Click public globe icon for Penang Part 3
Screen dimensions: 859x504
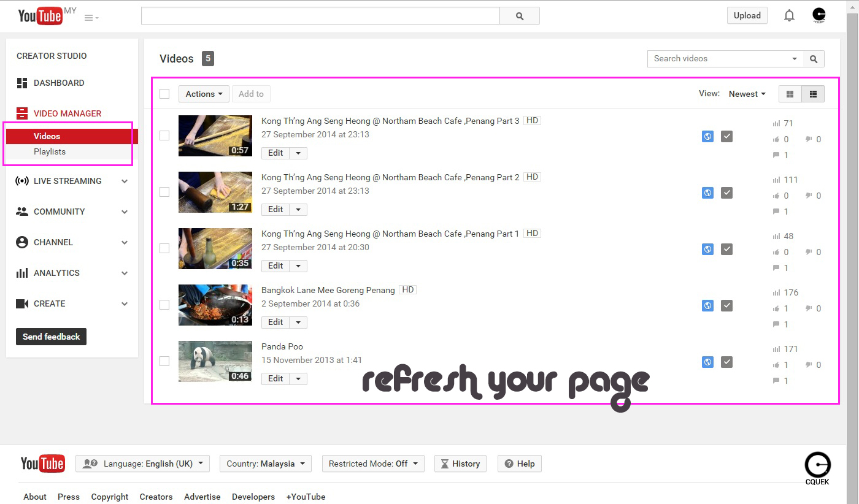click(x=707, y=137)
